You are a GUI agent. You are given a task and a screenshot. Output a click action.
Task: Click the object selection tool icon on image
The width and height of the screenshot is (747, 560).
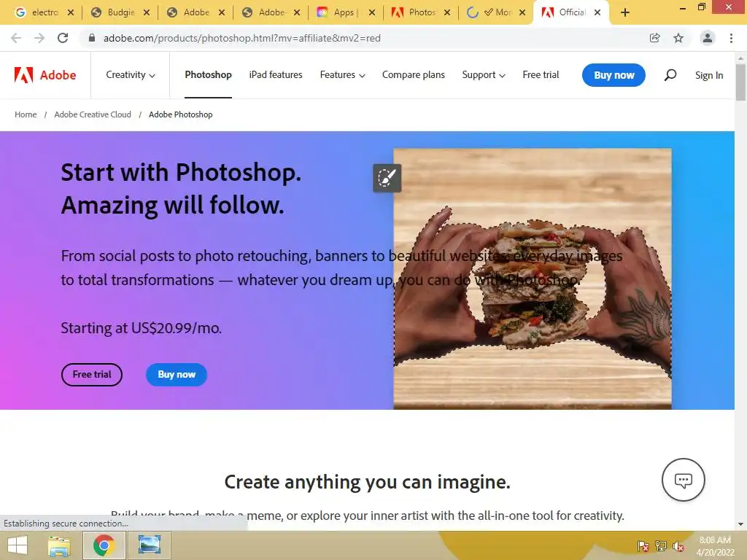tap(387, 178)
